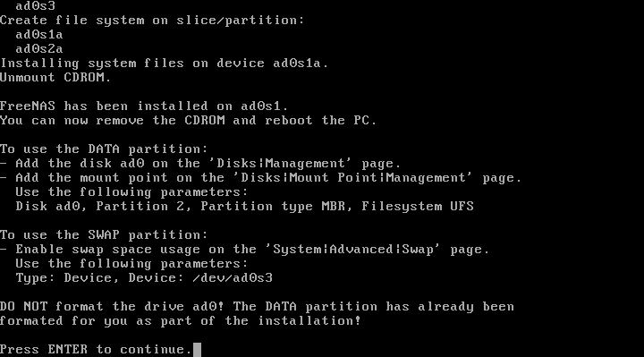The height and width of the screenshot is (357, 644).
Task: Click the ad0s3 line at top
Action: (36, 5)
